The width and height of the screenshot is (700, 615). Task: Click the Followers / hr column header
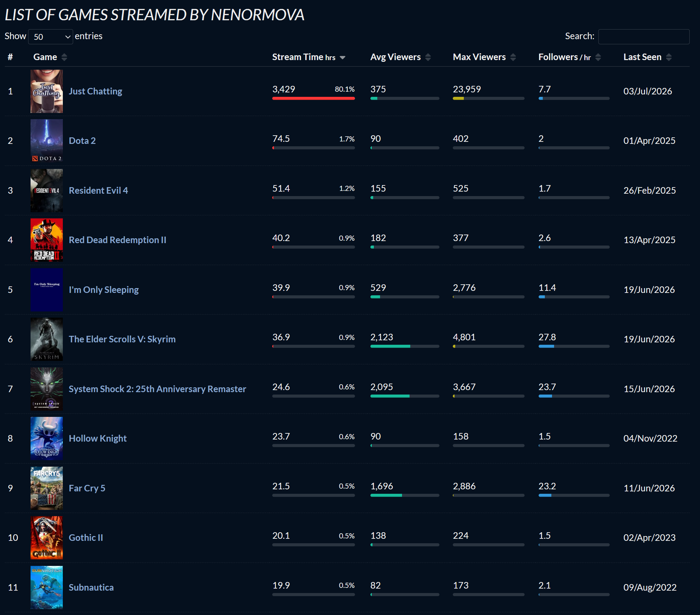tap(565, 57)
